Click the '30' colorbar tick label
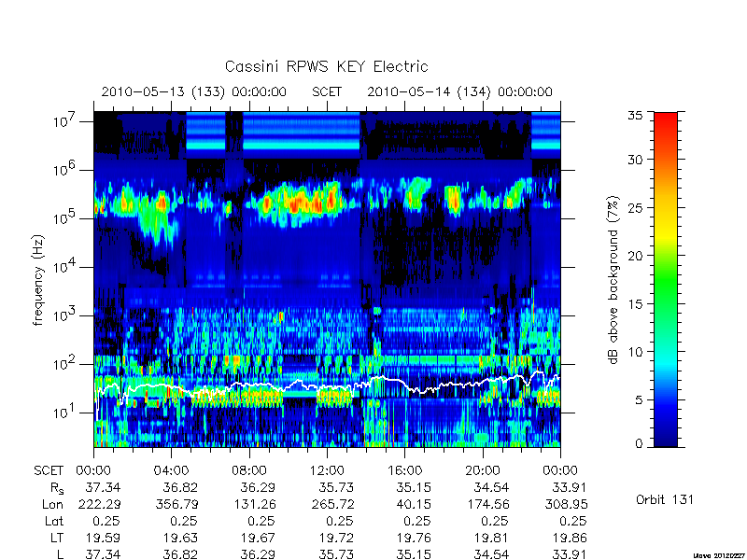This screenshot has width=747, height=560. 634,160
